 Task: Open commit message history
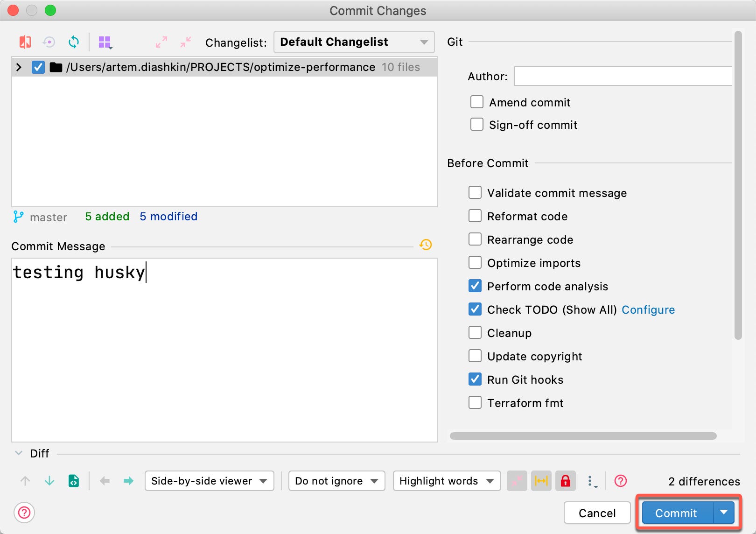(x=425, y=245)
